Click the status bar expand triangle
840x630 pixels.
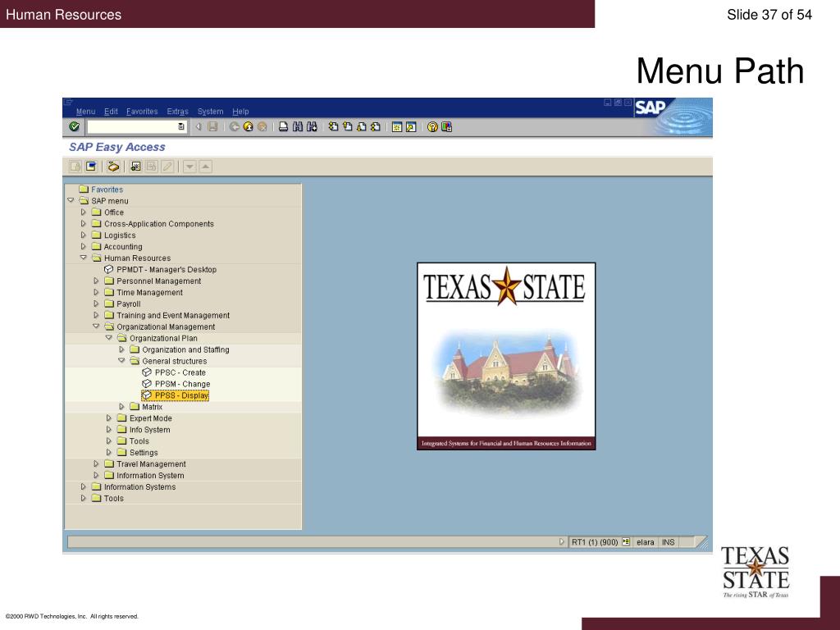point(561,542)
